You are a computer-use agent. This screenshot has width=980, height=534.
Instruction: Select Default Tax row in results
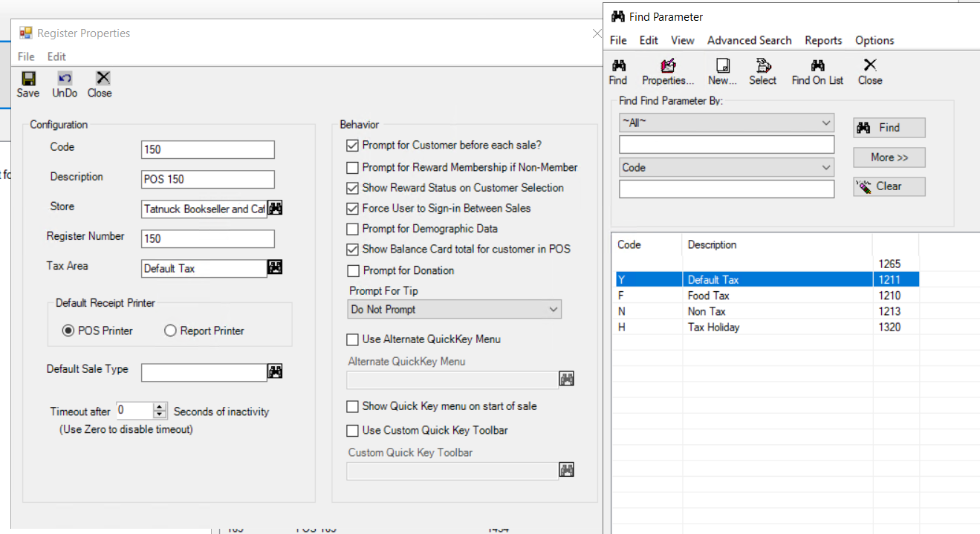tap(768, 280)
